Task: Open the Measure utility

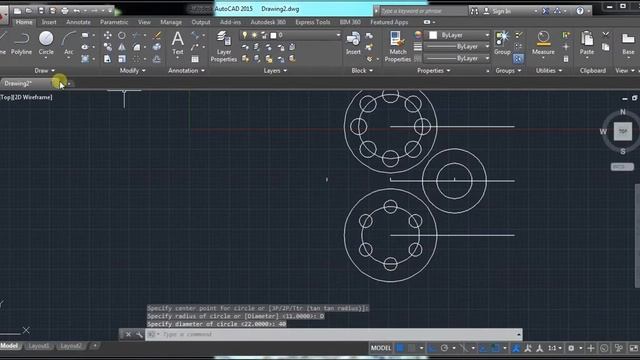Action: [543, 42]
